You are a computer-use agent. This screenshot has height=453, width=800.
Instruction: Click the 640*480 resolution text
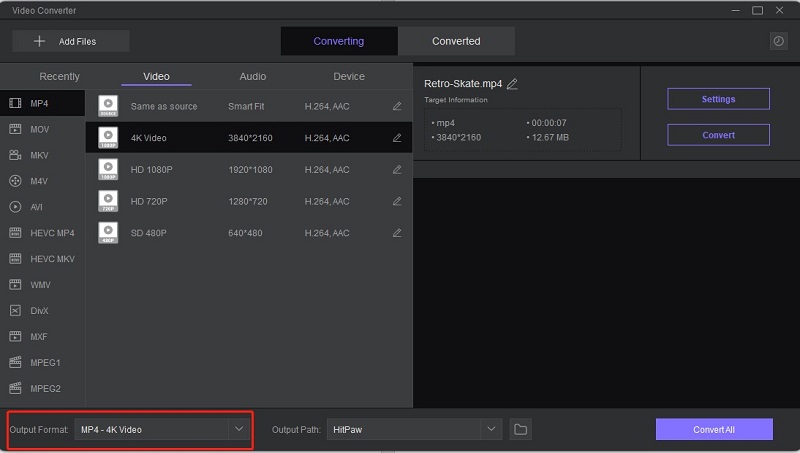click(245, 233)
